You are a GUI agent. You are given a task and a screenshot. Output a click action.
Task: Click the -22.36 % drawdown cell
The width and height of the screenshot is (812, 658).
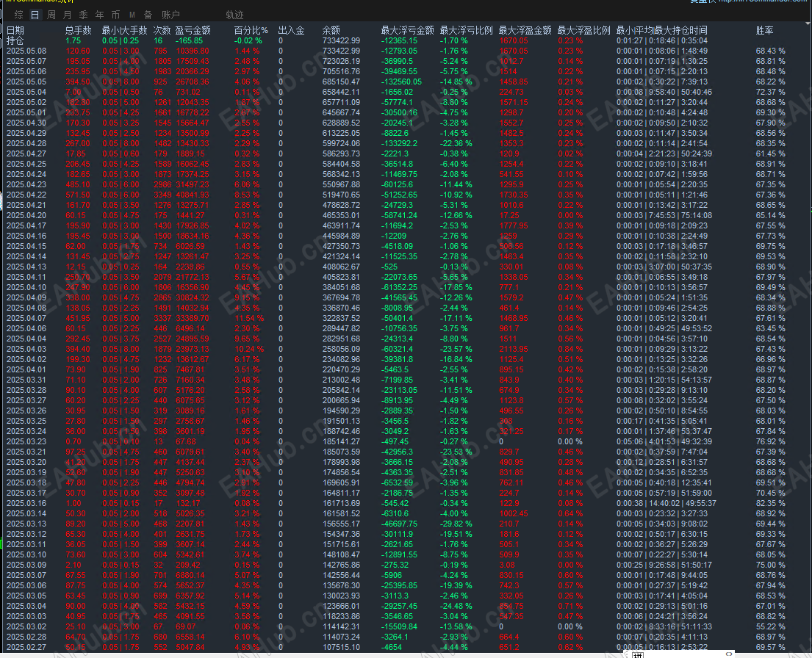(x=456, y=143)
